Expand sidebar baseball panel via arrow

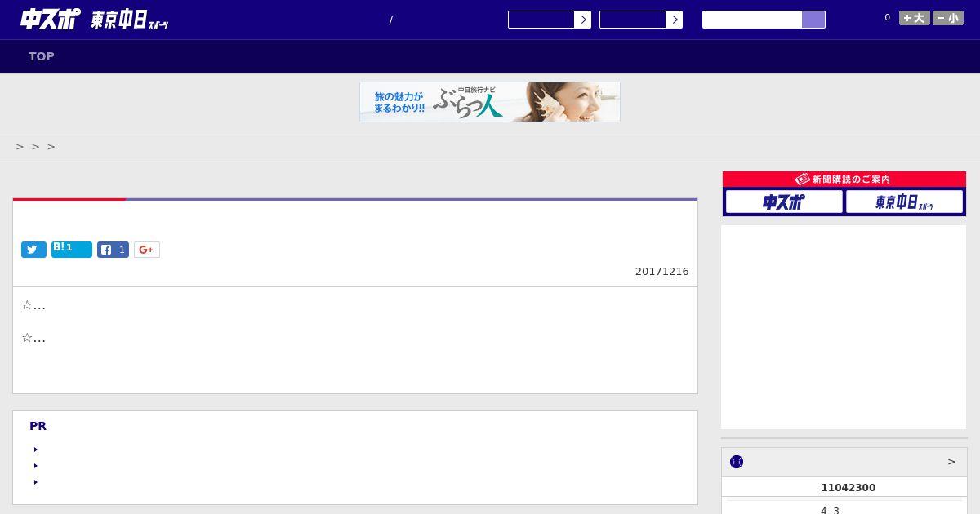951,462
